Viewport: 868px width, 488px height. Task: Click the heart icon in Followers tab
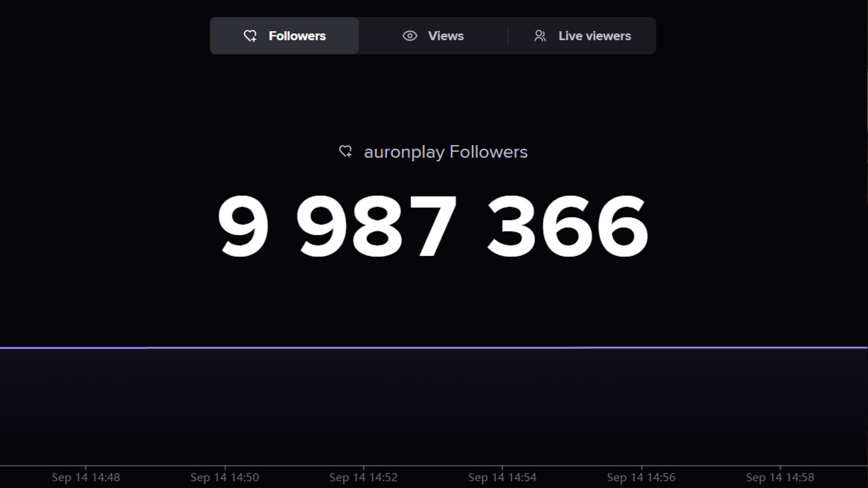tap(250, 36)
